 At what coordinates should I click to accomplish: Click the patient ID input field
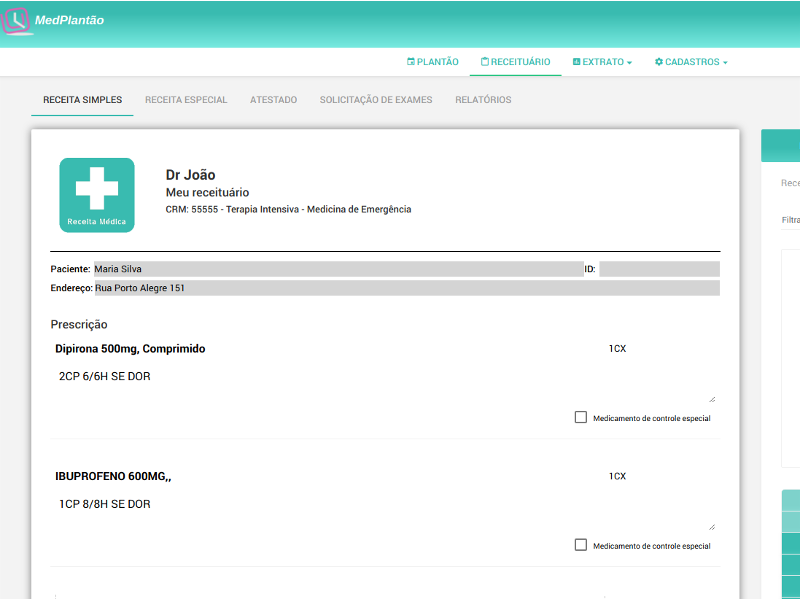(659, 269)
